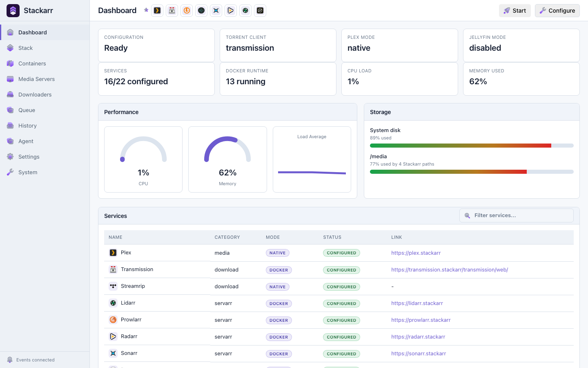Click the Jellyfin Mode disabled card
Image resolution: width=588 pixels, height=368 pixels.
[x=521, y=45]
